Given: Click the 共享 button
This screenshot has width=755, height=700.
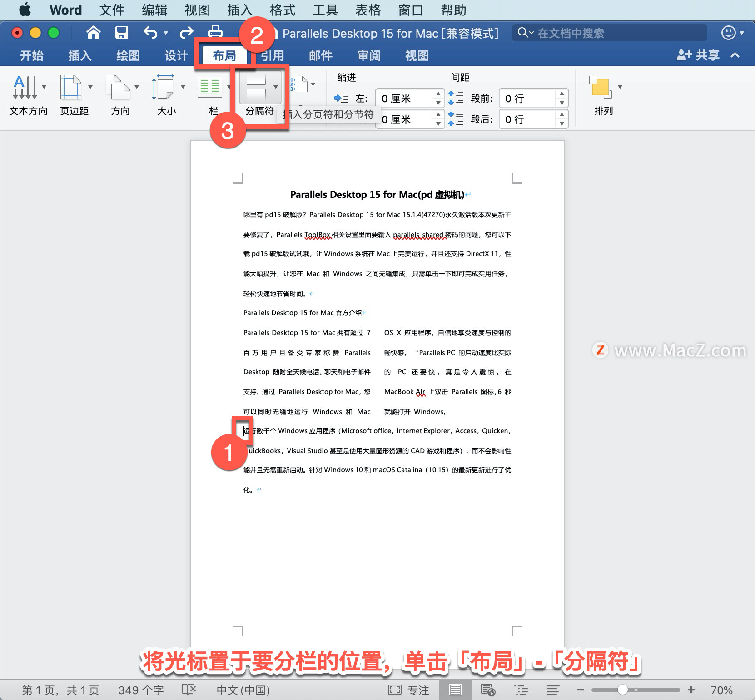Looking at the screenshot, I should tap(698, 55).
